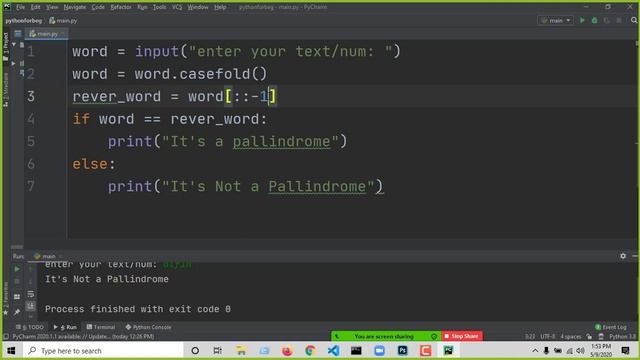Open the Tools menu
Screen dimensions: 640x360
pyautogui.click(x=159, y=7)
